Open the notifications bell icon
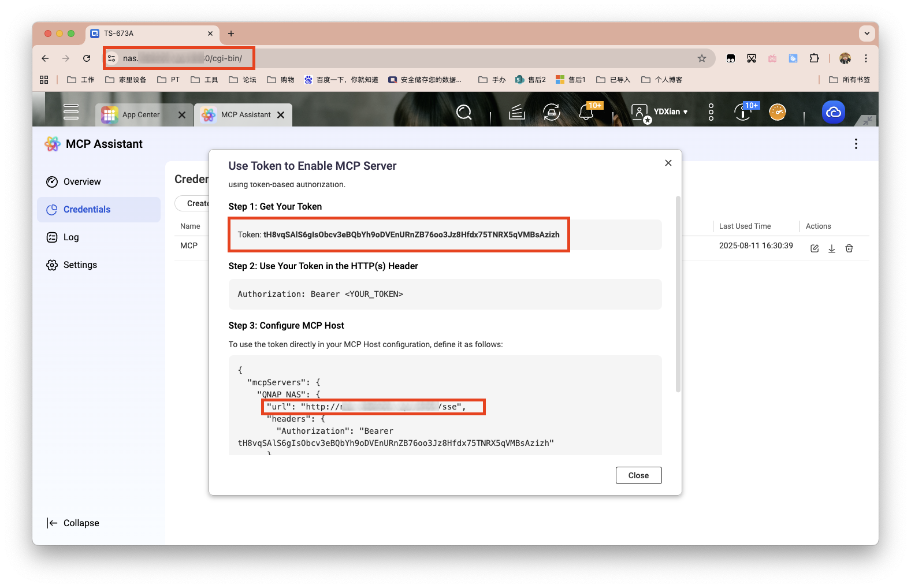 pos(586,112)
